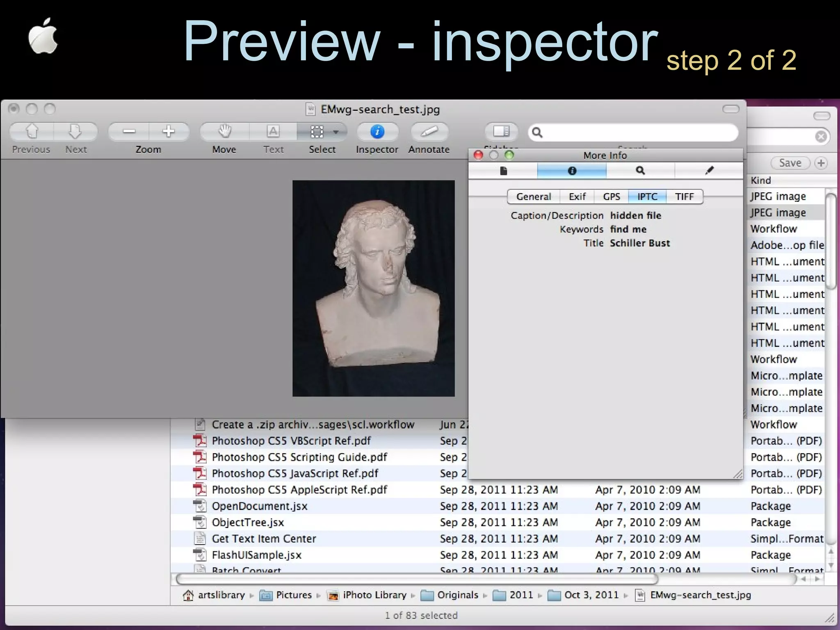This screenshot has height=630, width=840.
Task: Open the Annotate pencil tool
Action: tap(429, 132)
